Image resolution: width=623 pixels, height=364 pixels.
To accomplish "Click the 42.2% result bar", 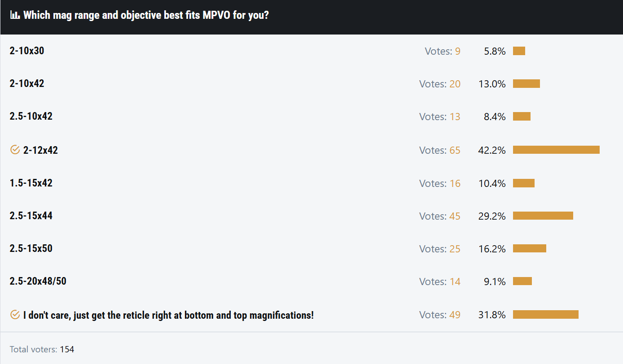I will tap(556, 150).
